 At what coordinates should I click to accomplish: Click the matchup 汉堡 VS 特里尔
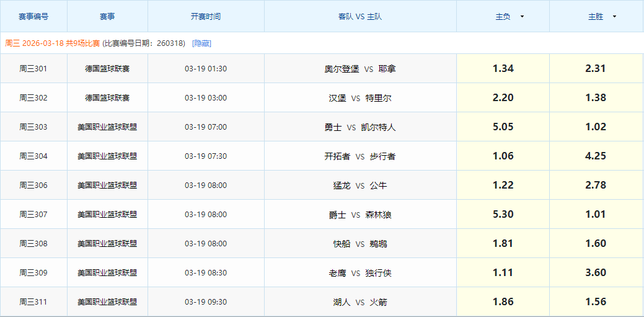point(360,98)
